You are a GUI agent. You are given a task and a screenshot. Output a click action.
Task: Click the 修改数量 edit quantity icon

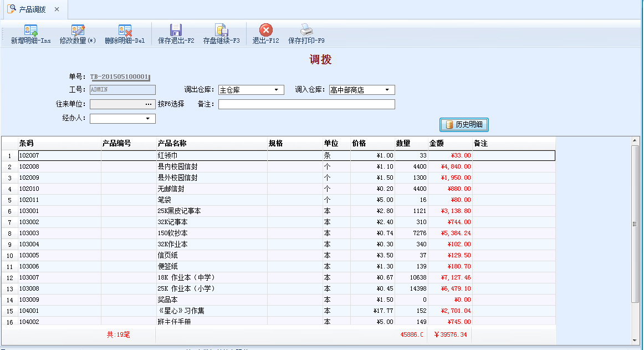pos(78,31)
